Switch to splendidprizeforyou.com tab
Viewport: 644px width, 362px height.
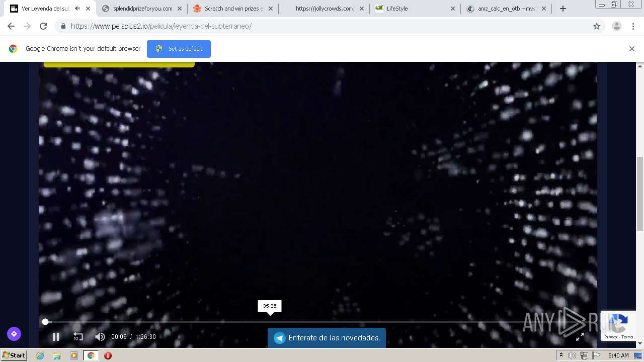click(142, 9)
